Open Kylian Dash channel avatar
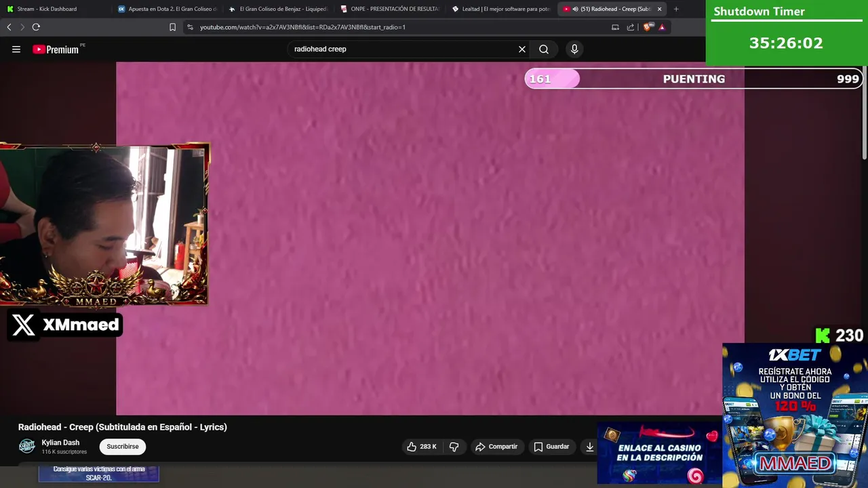 pos(26,446)
